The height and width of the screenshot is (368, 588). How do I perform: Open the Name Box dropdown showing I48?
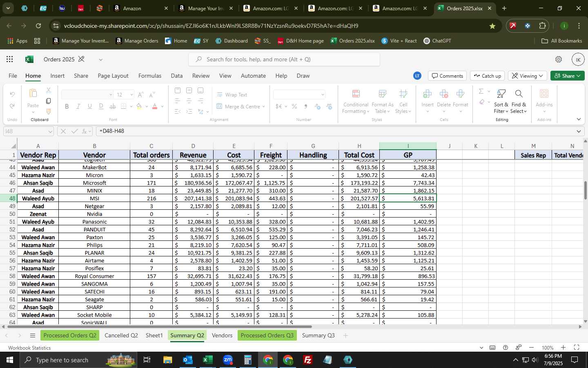[x=50, y=132]
